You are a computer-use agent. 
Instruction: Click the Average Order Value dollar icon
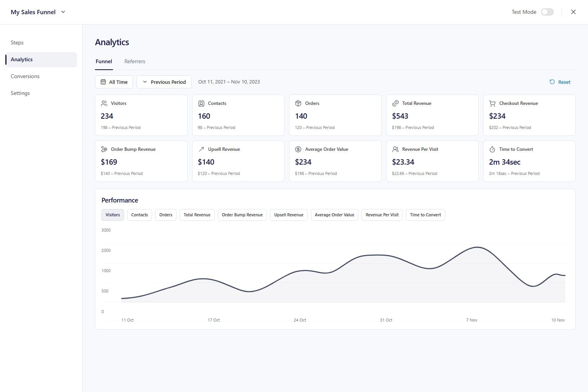click(x=298, y=149)
